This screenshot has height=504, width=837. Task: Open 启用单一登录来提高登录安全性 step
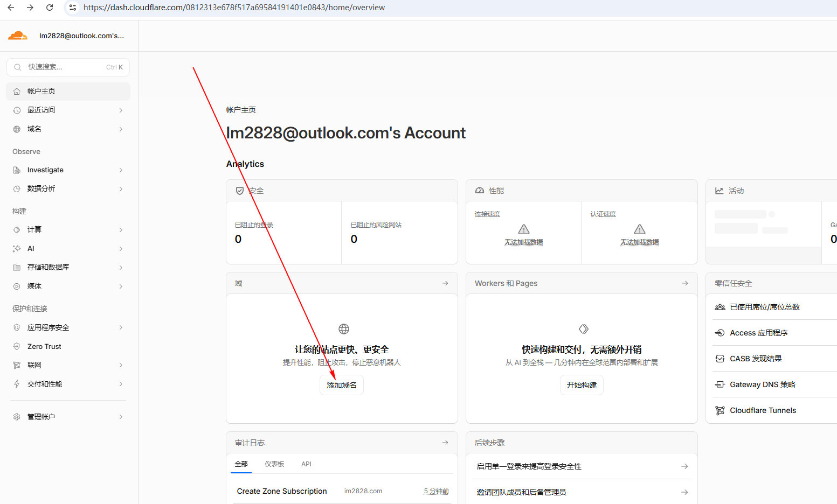(x=582, y=466)
